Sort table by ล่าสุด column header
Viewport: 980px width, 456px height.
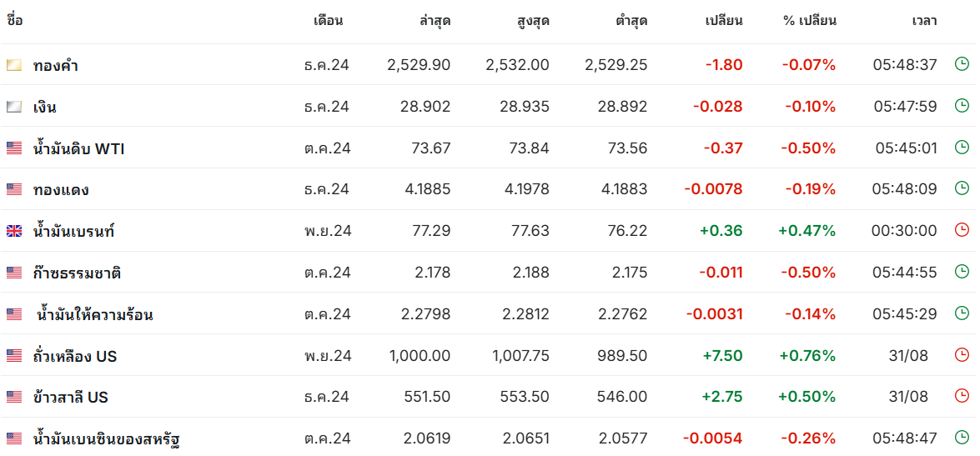point(435,21)
